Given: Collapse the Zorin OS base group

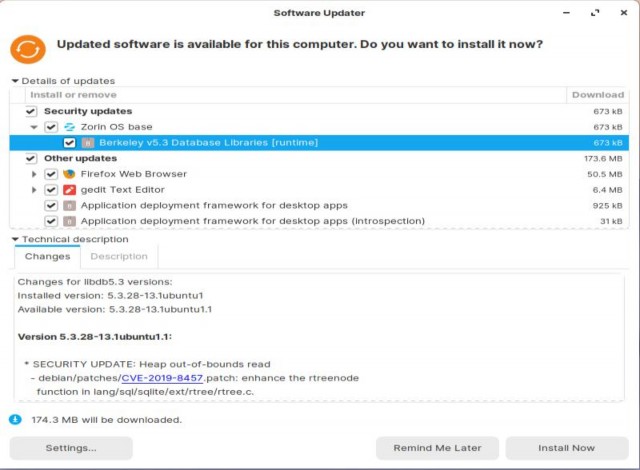Looking at the screenshot, I should pos(34,127).
